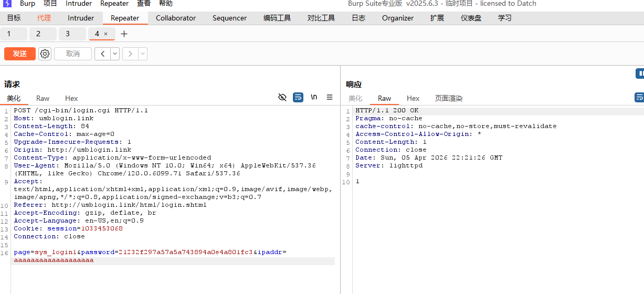Add a new Repeater tab with plus
The image size is (644, 294).
click(x=124, y=34)
